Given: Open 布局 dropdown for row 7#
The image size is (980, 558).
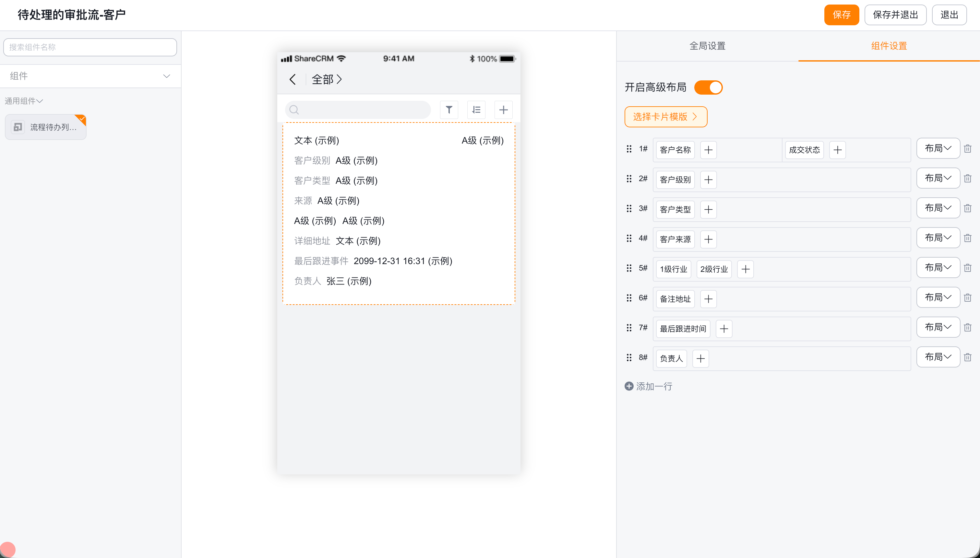Looking at the screenshot, I should [x=938, y=327].
